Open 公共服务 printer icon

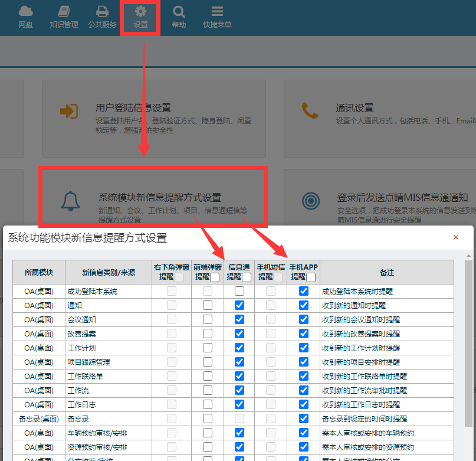coord(102,11)
